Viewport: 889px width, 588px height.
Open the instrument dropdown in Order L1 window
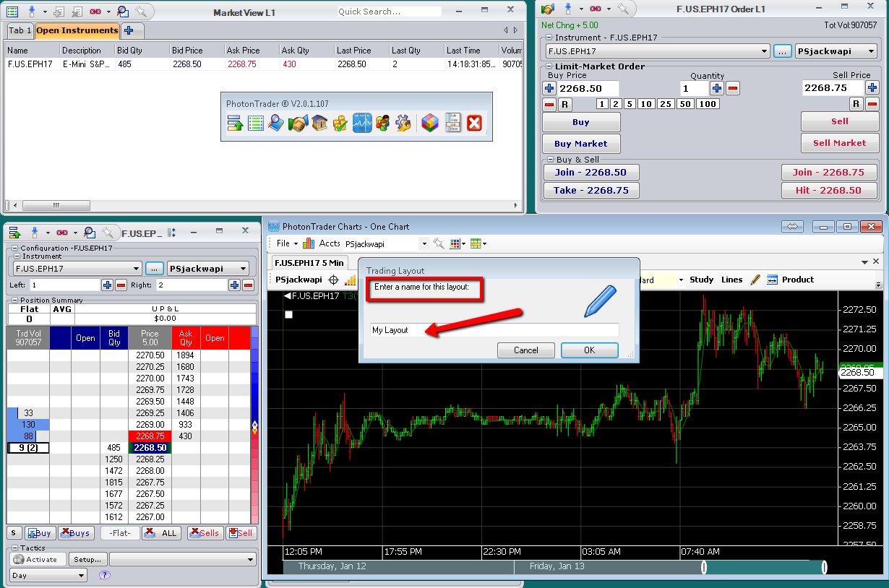click(x=765, y=51)
